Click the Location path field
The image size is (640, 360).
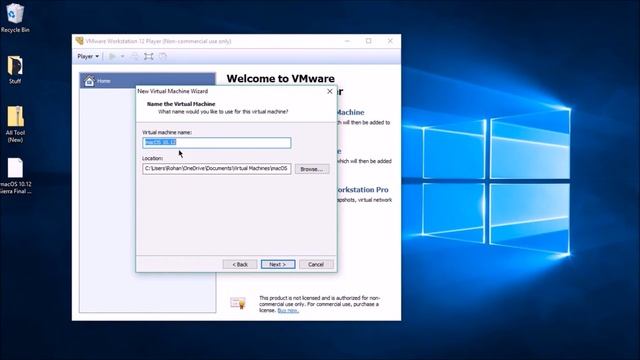tap(217, 169)
